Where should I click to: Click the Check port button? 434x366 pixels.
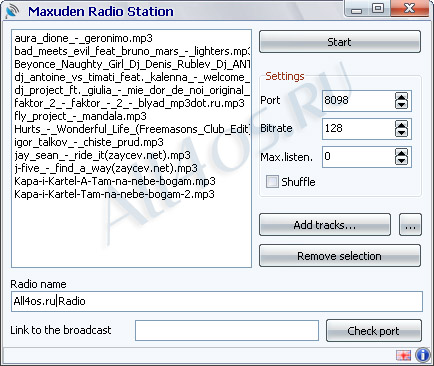[374, 331]
